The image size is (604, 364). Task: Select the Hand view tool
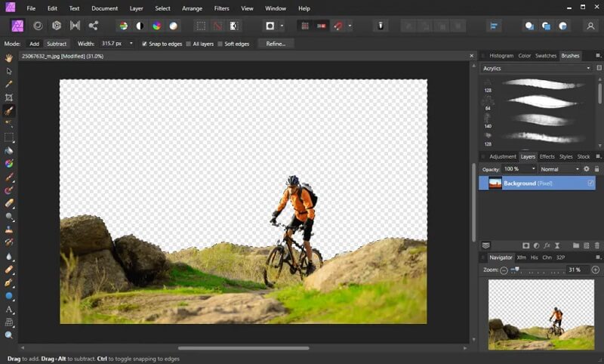click(x=9, y=57)
